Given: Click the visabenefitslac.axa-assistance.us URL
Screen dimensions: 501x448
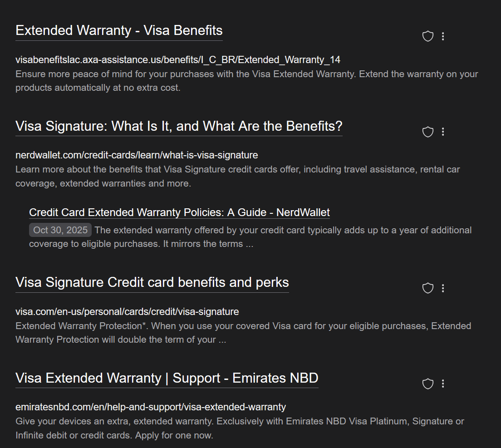Looking at the screenshot, I should [x=178, y=59].
